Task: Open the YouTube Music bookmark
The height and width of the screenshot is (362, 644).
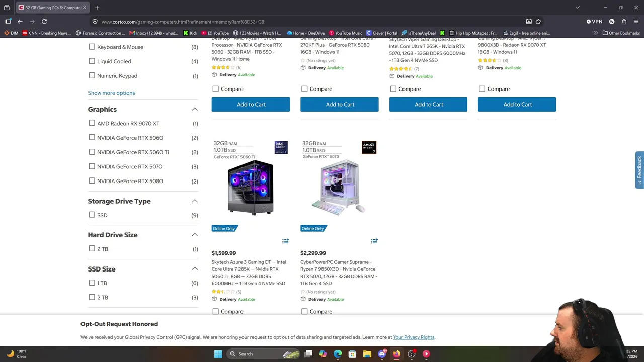Action: coord(345,33)
